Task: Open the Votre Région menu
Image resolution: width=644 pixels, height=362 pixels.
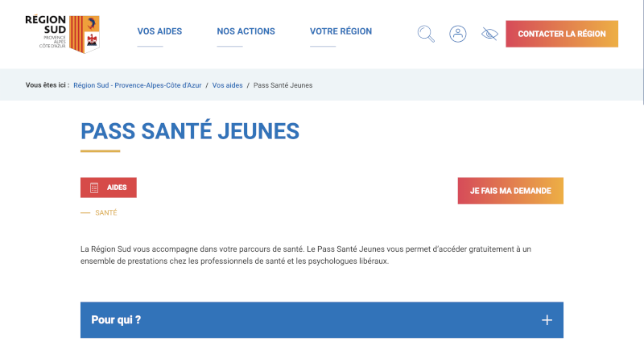Action: (x=341, y=31)
